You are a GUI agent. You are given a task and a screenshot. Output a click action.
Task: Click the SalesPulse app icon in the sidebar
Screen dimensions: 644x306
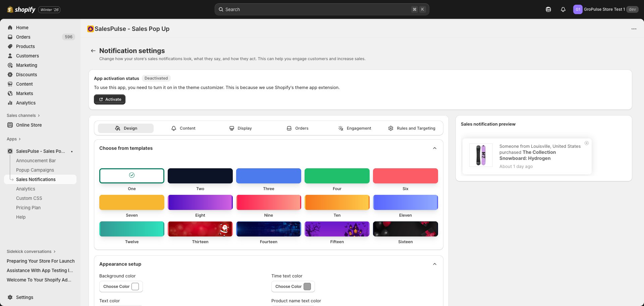coord(10,151)
